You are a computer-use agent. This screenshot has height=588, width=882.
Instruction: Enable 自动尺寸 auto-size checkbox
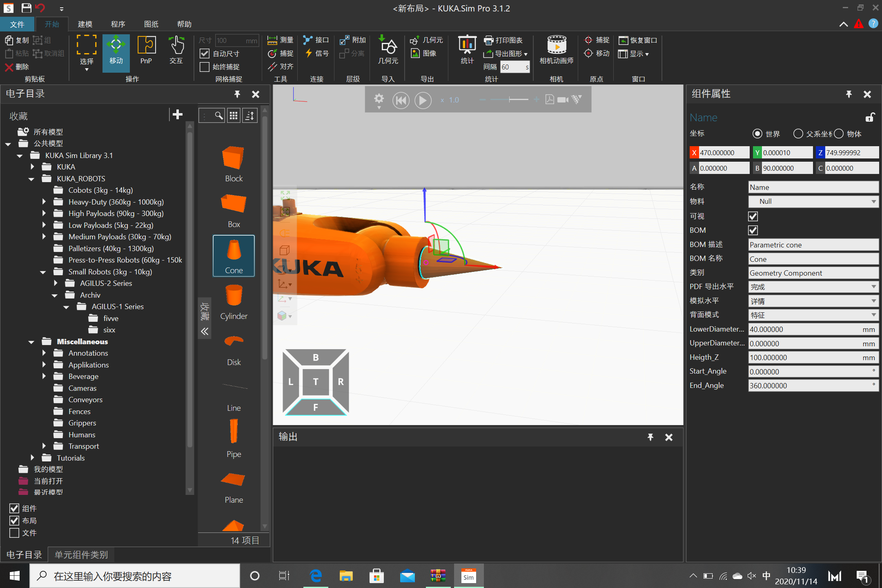(205, 53)
